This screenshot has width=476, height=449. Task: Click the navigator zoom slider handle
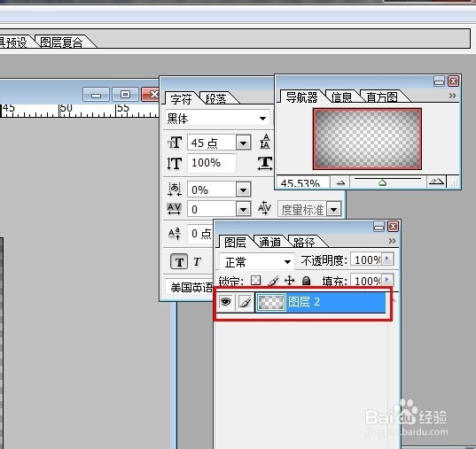383,182
